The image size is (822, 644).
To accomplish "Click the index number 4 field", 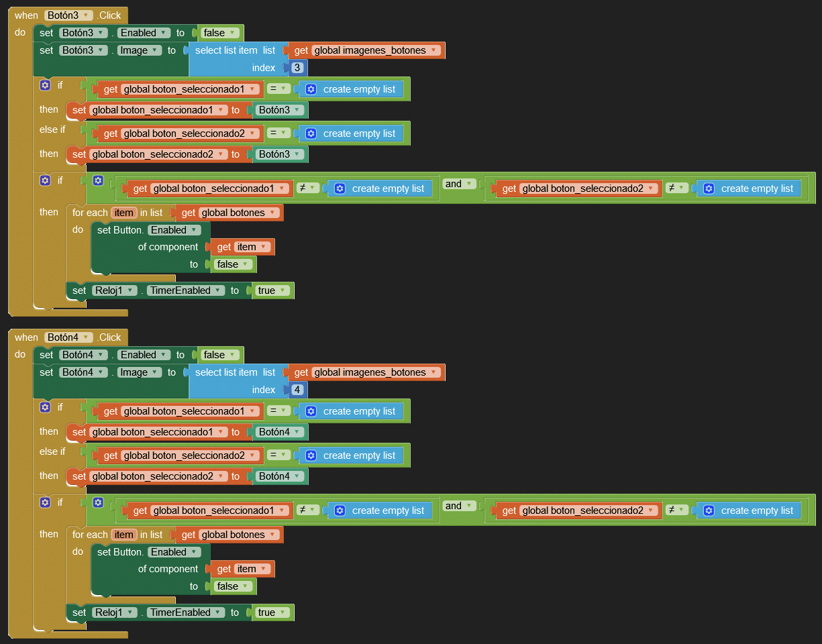I will (x=297, y=390).
